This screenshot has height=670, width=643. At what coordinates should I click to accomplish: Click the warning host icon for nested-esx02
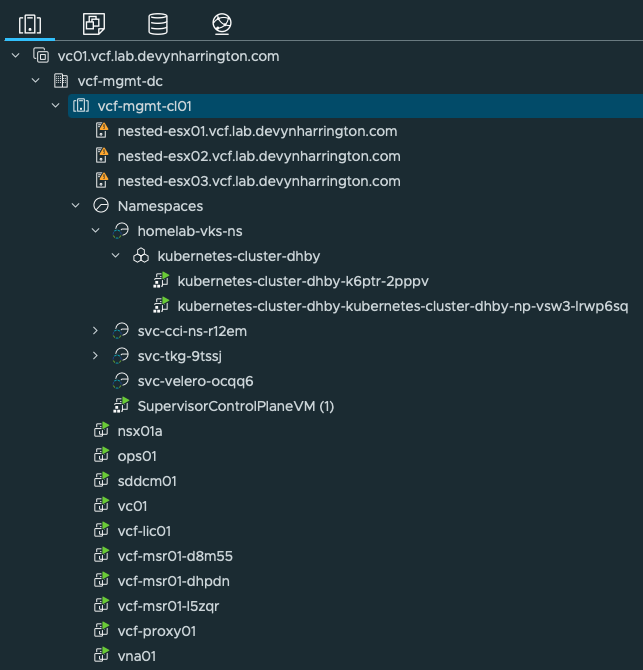(102, 156)
